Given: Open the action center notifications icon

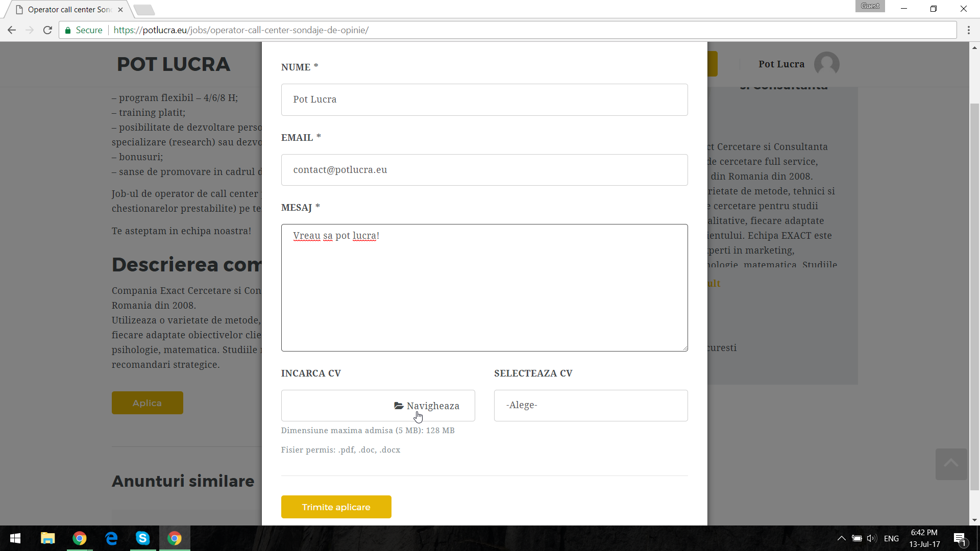Looking at the screenshot, I should point(960,538).
